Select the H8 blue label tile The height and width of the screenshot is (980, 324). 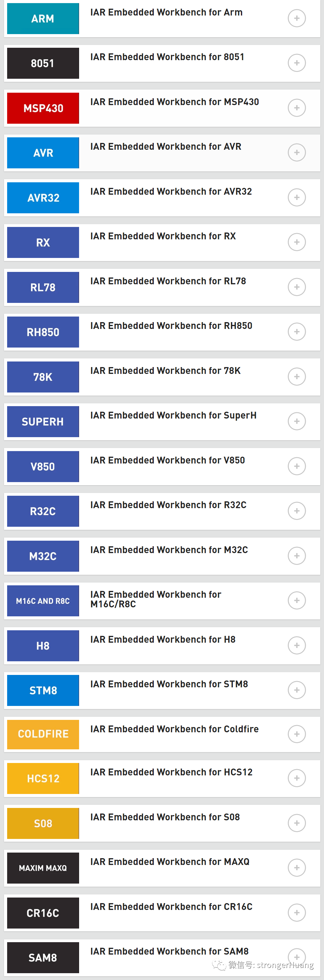point(43,645)
